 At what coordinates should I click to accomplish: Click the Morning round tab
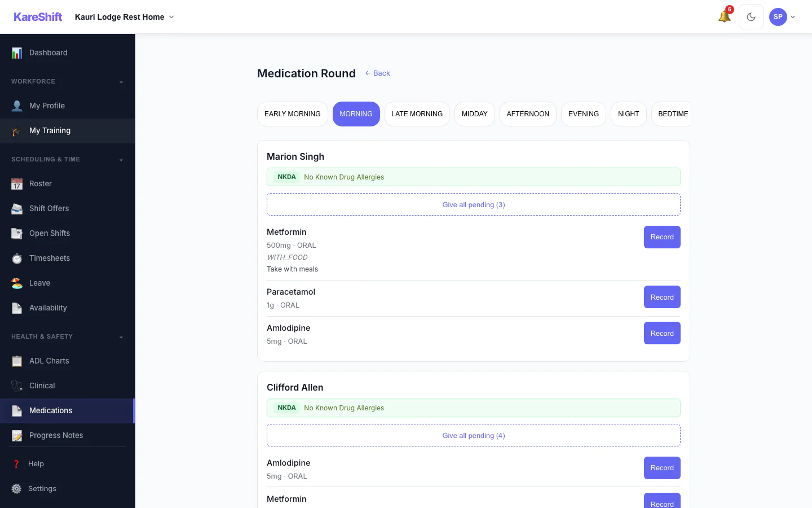(x=356, y=114)
